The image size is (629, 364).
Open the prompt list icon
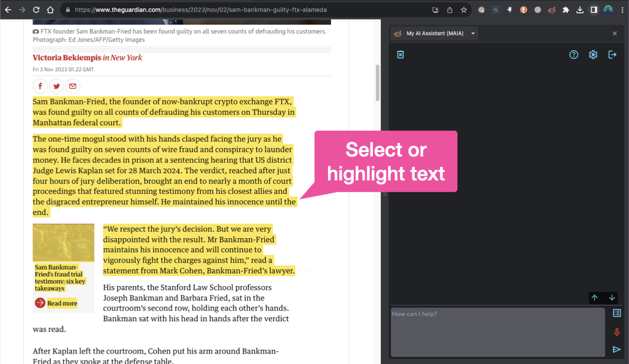tap(617, 313)
